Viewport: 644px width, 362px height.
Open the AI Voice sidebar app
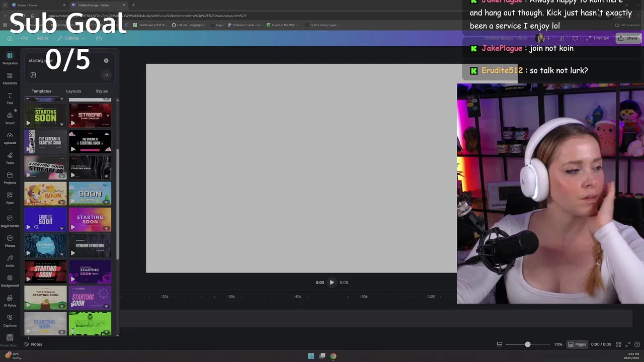10,301
